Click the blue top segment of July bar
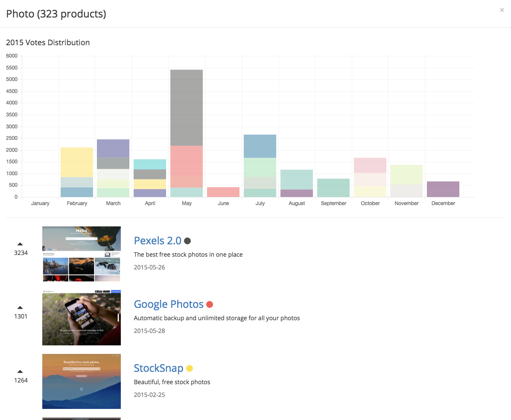 260,146
